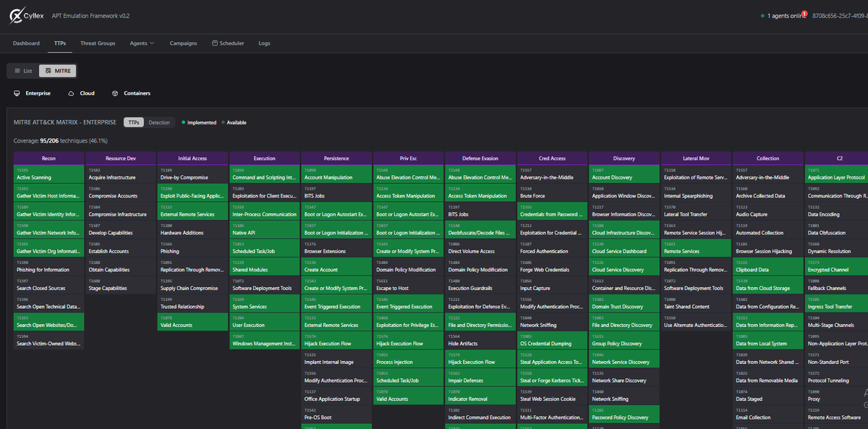
Task: Click the Resource Dev column header
Action: pos(121,158)
